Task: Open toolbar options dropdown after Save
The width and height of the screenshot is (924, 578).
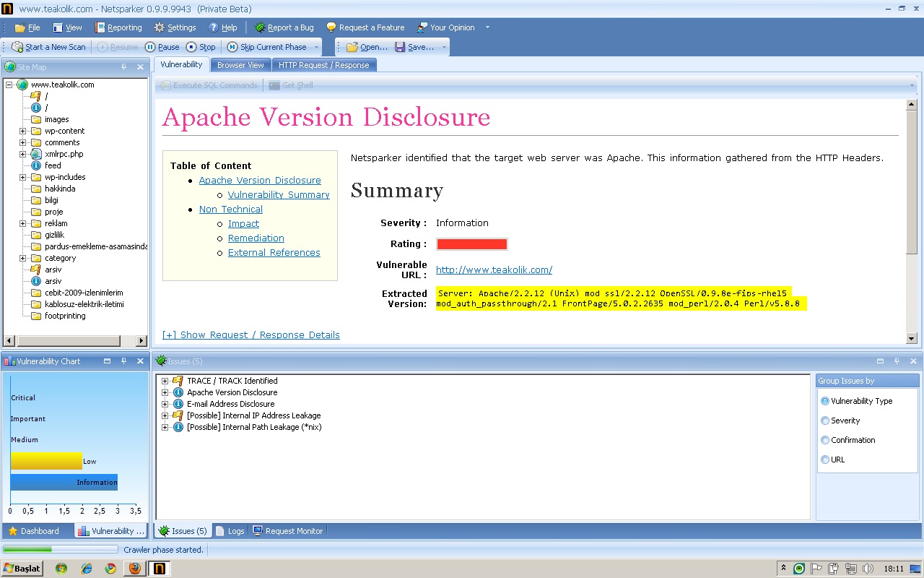Action: click(x=444, y=47)
